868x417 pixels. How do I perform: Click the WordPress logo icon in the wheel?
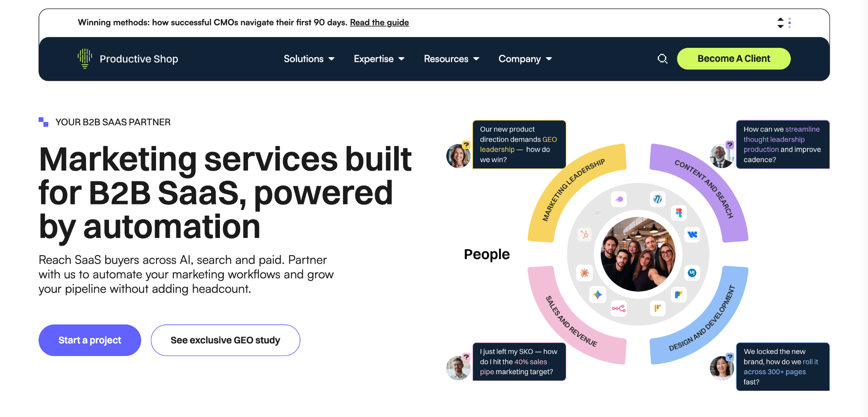click(x=658, y=199)
